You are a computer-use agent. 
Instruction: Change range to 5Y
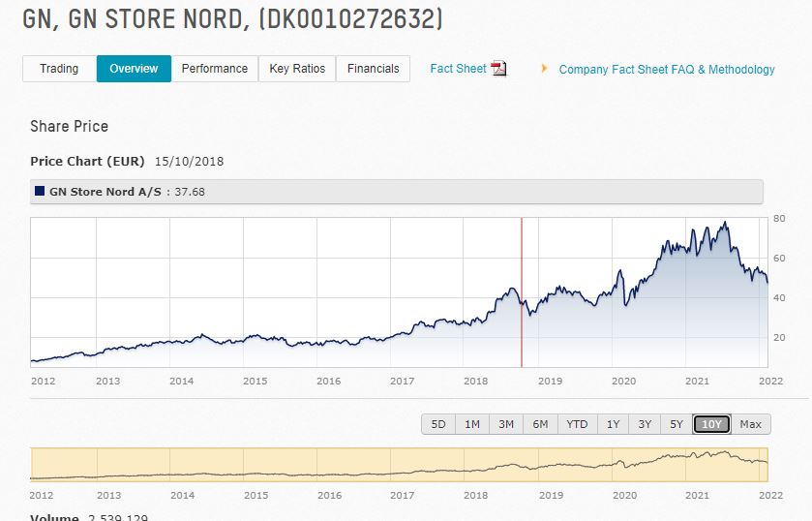(x=677, y=424)
